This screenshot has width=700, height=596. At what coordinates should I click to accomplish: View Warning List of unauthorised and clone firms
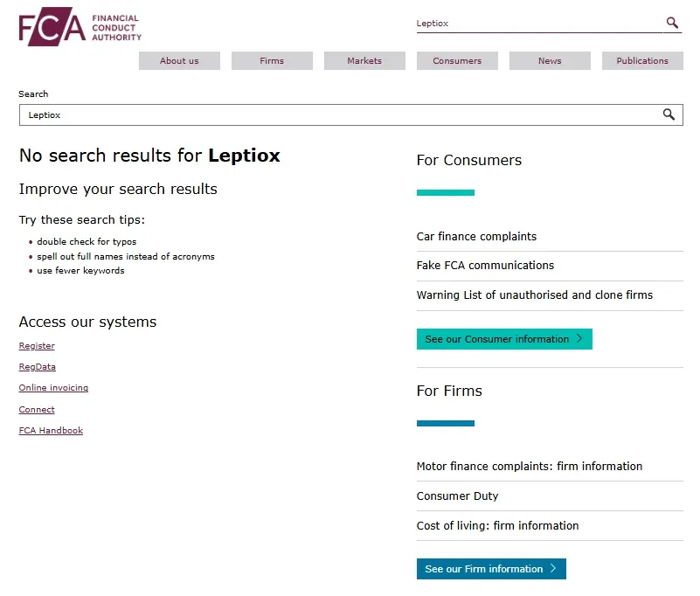(x=534, y=295)
